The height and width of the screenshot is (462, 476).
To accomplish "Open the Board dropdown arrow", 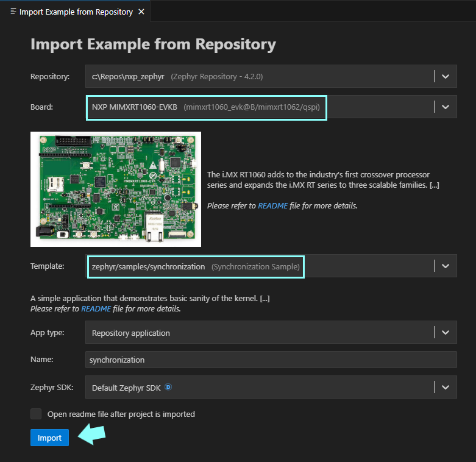I will coord(445,107).
